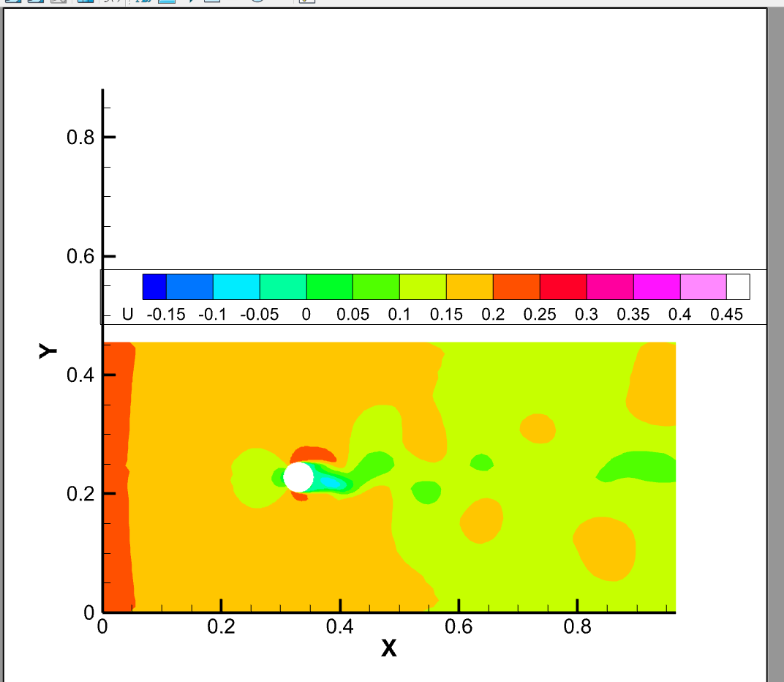Select the legend variable label U
Screen dimensions: 784x682
tap(127, 314)
